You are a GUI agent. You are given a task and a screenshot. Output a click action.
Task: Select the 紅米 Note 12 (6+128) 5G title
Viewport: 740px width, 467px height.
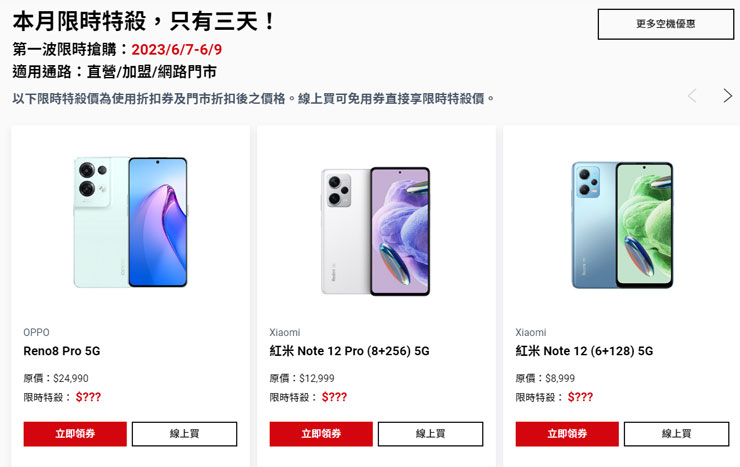point(584,351)
